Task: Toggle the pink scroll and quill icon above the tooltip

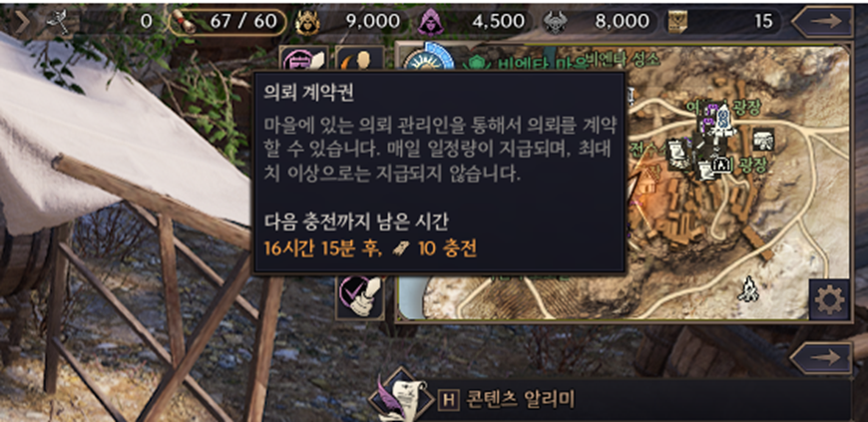Action: pos(303,59)
